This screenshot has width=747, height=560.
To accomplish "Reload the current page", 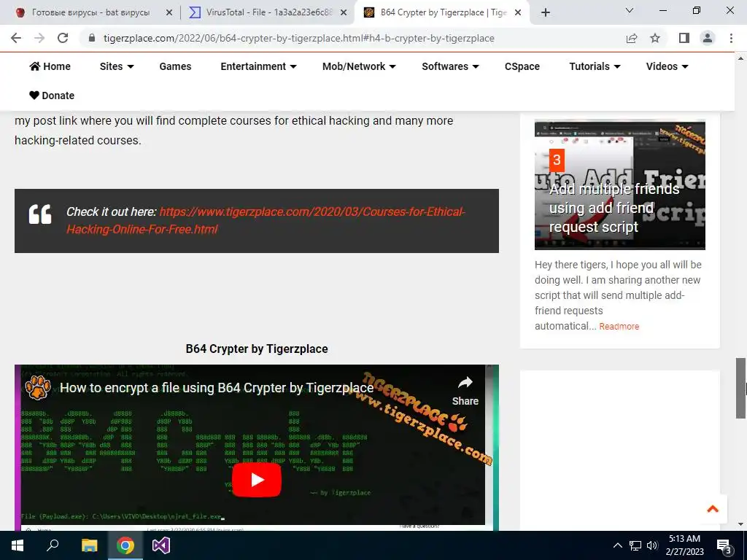I will pos(63,38).
